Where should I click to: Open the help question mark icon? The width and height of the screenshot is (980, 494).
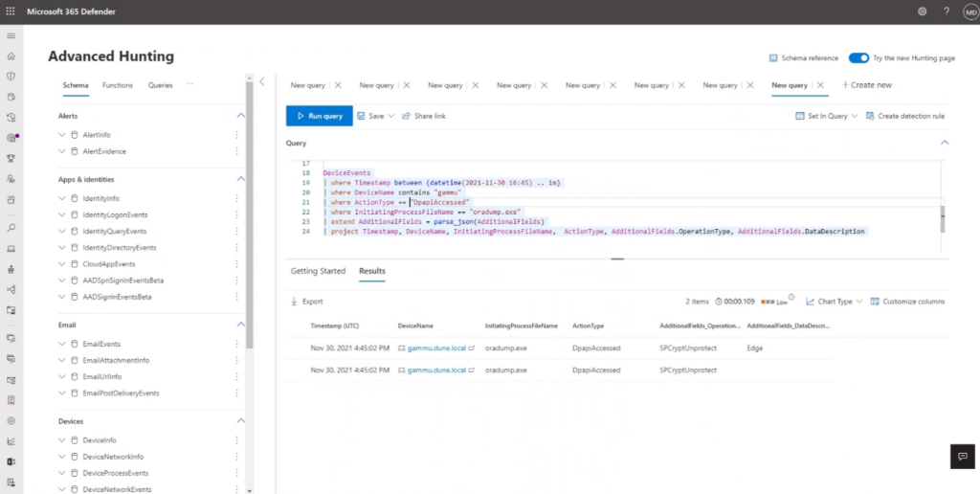pyautogui.click(x=946, y=11)
